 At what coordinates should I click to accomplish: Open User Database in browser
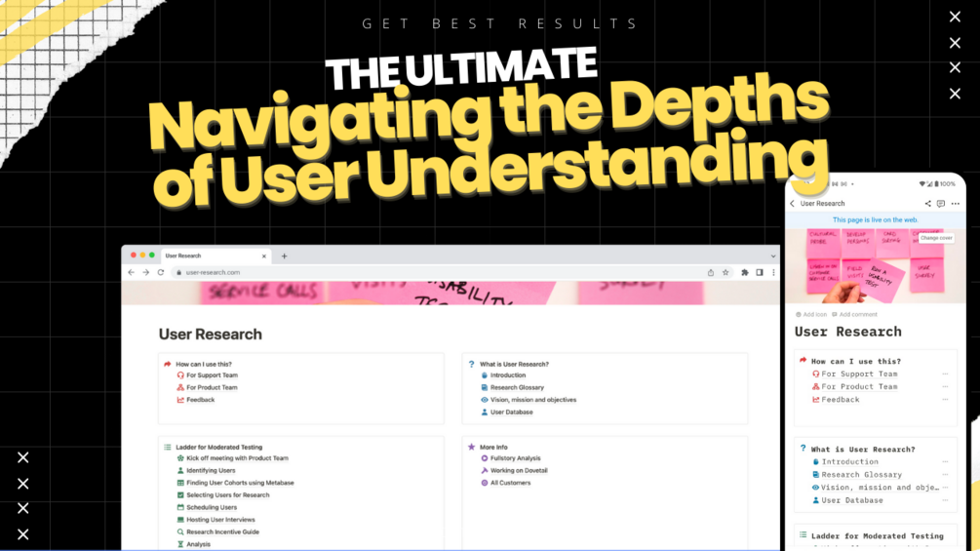(x=511, y=413)
